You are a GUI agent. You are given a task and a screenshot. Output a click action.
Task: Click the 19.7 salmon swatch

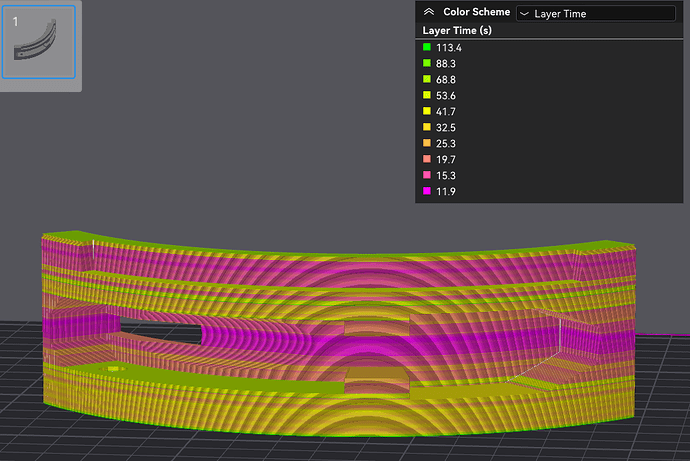pyautogui.click(x=427, y=159)
